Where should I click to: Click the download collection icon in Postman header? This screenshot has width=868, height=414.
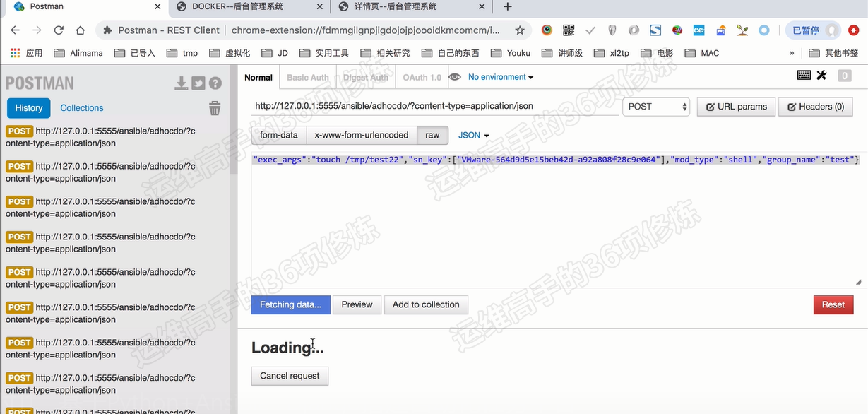coord(181,82)
